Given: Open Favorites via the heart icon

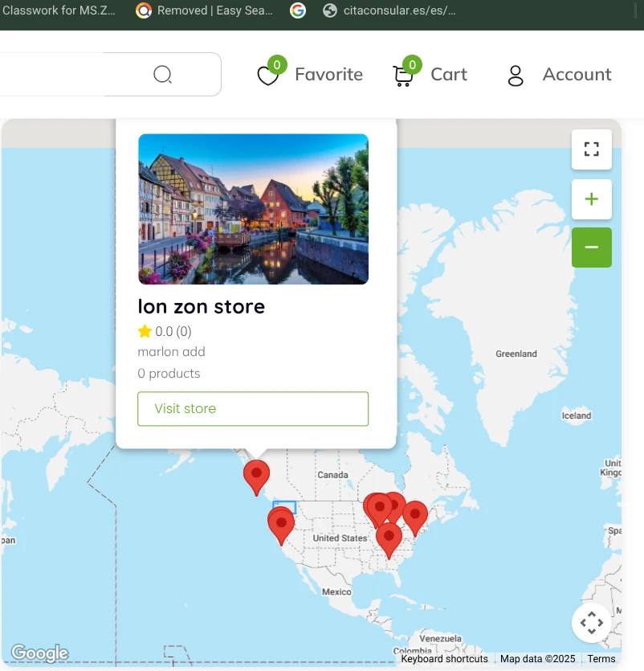Looking at the screenshot, I should click(267, 76).
